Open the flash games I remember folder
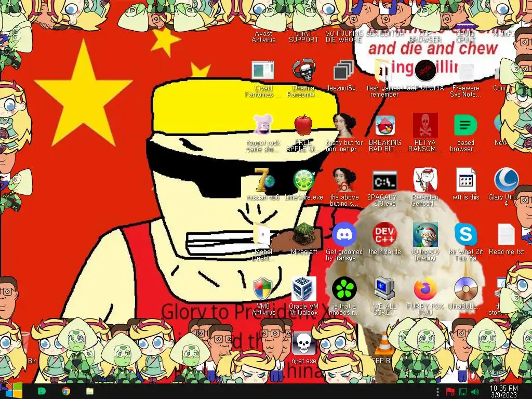 (383, 71)
